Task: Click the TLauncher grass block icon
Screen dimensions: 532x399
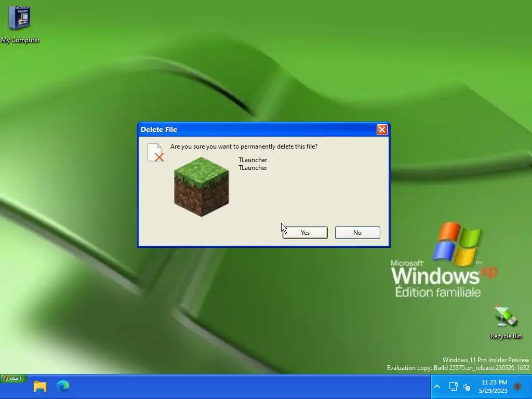Action: click(202, 187)
